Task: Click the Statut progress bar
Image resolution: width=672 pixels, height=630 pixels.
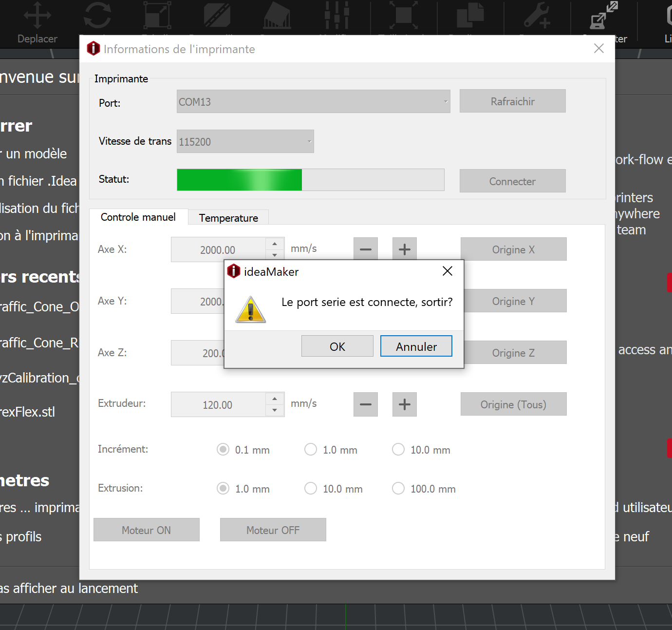Action: pos(311,180)
